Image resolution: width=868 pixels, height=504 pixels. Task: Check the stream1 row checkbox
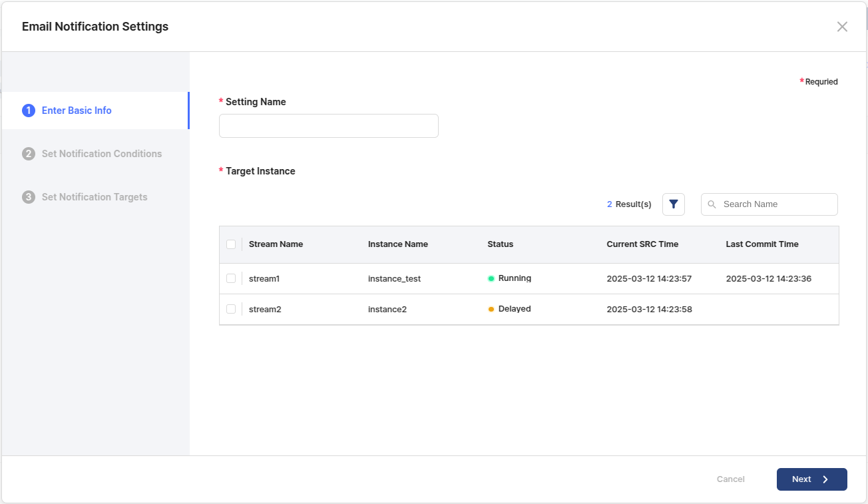click(x=231, y=278)
